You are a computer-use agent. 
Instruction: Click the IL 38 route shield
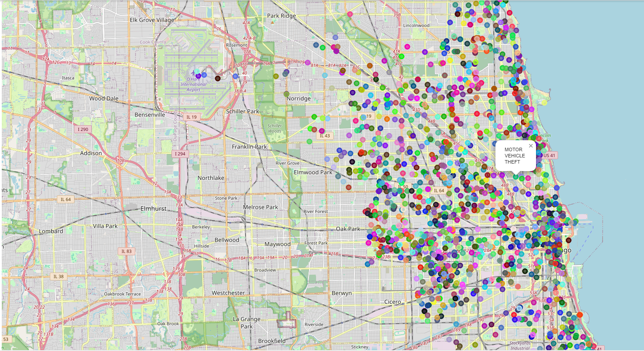click(58, 276)
